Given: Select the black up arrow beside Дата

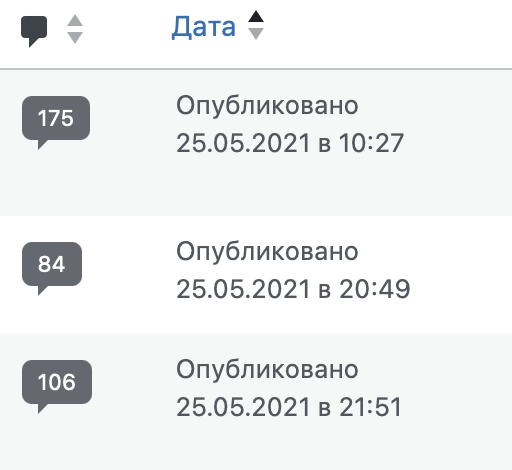Looking at the screenshot, I should click(256, 16).
